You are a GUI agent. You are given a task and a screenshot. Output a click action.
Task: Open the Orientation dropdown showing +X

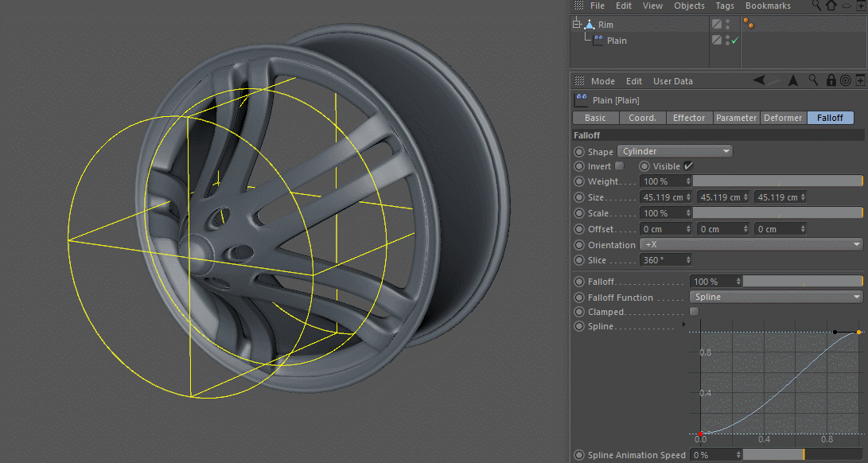tap(752, 244)
